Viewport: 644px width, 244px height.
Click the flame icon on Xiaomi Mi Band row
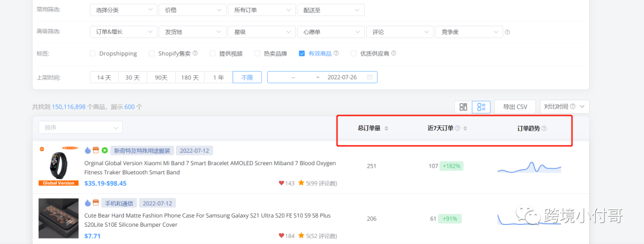coord(88,150)
